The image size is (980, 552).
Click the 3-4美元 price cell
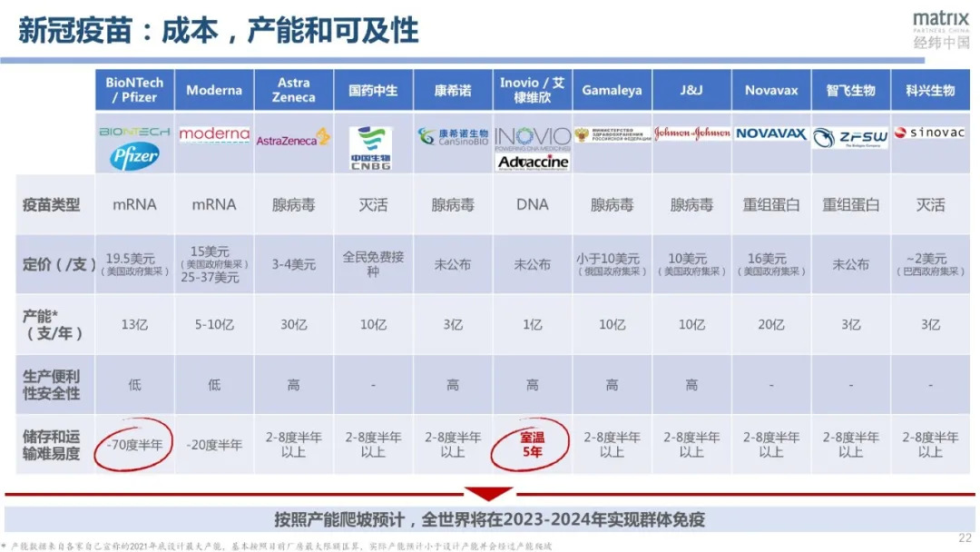point(294,264)
